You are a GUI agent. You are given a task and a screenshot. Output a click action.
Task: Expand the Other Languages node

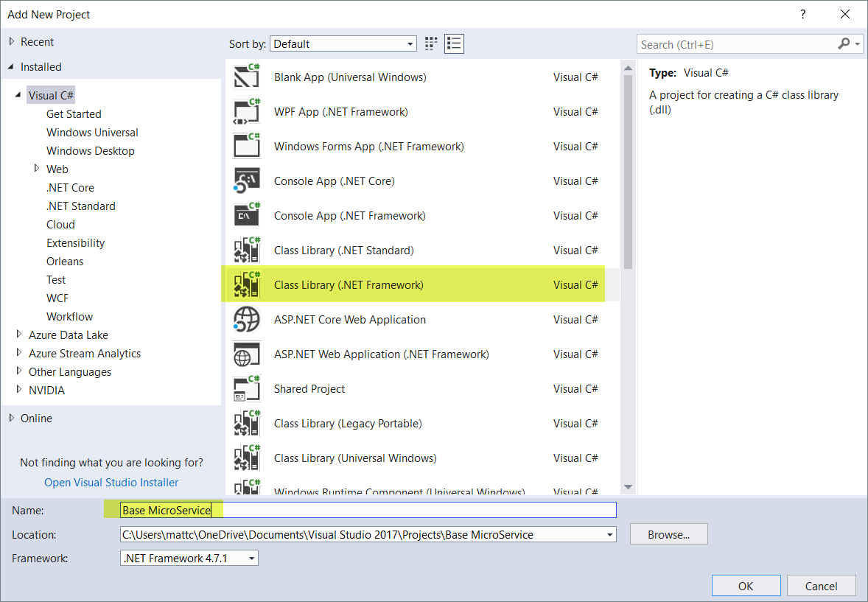point(19,371)
